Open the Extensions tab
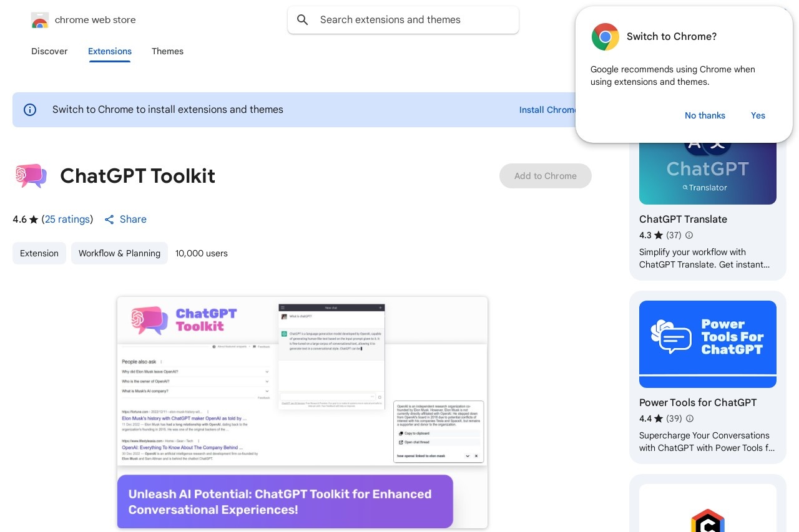 pos(110,51)
